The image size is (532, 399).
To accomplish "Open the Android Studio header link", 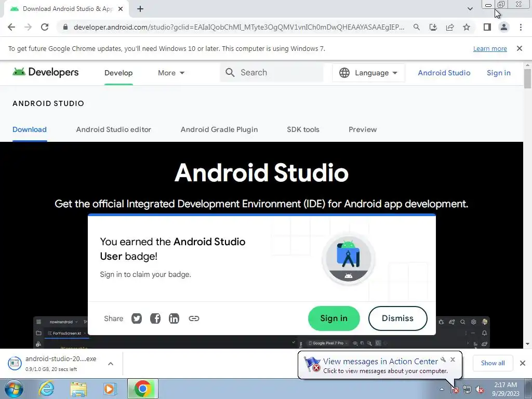I will tap(444, 73).
